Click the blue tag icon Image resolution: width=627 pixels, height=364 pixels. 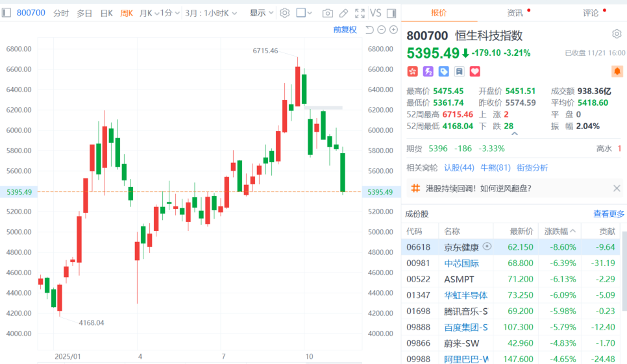coord(443,71)
